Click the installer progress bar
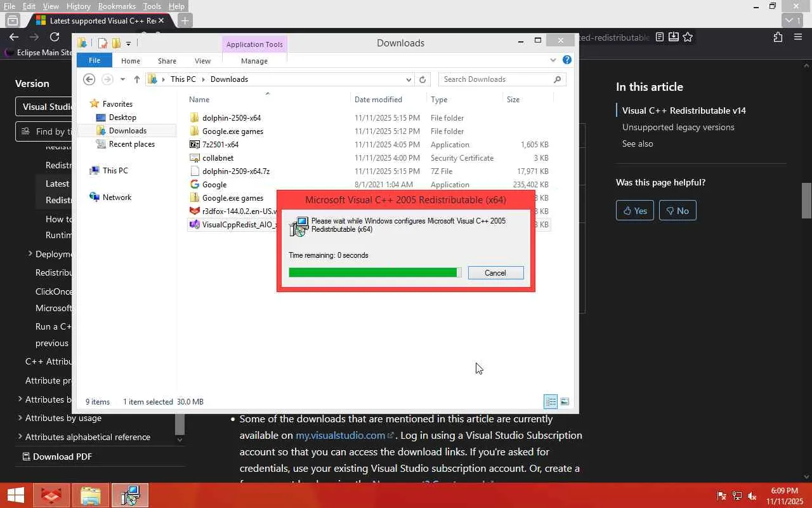 (375, 272)
